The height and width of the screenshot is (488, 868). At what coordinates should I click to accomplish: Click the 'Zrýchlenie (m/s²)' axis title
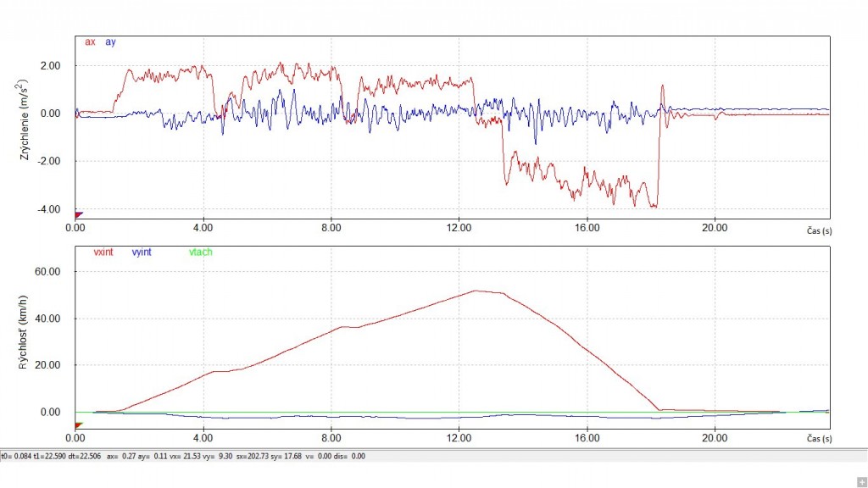pos(23,119)
